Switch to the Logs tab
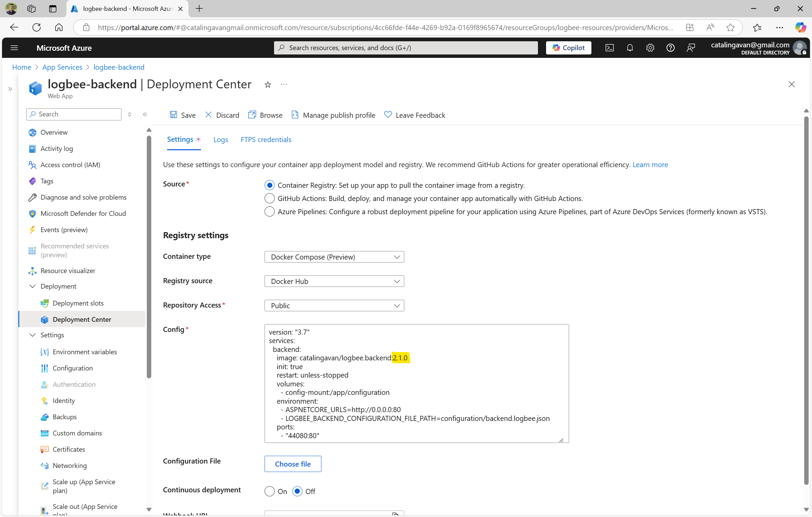 pos(221,139)
